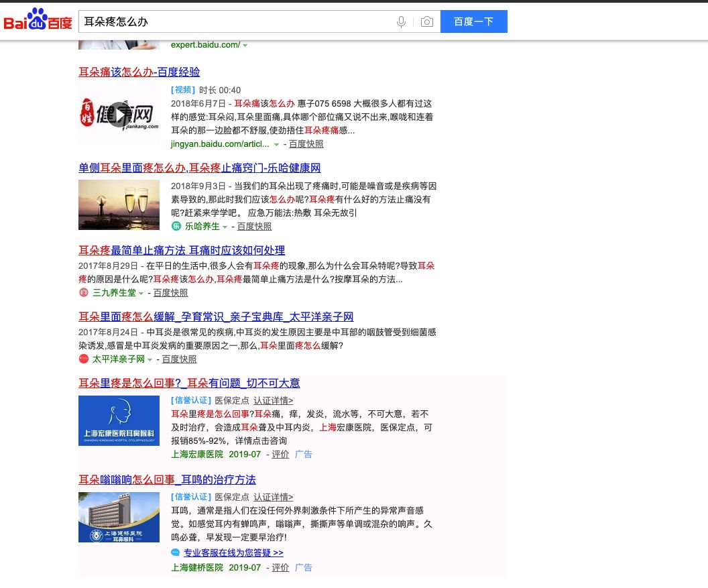Play the 健康网 video thumbnail
The width and height of the screenshot is (708, 588).
click(x=119, y=115)
